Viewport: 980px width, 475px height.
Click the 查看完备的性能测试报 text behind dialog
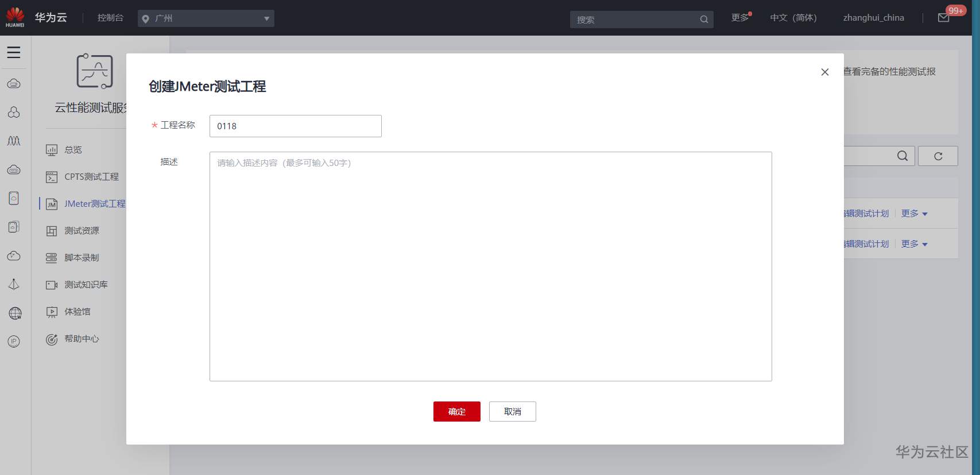[889, 72]
